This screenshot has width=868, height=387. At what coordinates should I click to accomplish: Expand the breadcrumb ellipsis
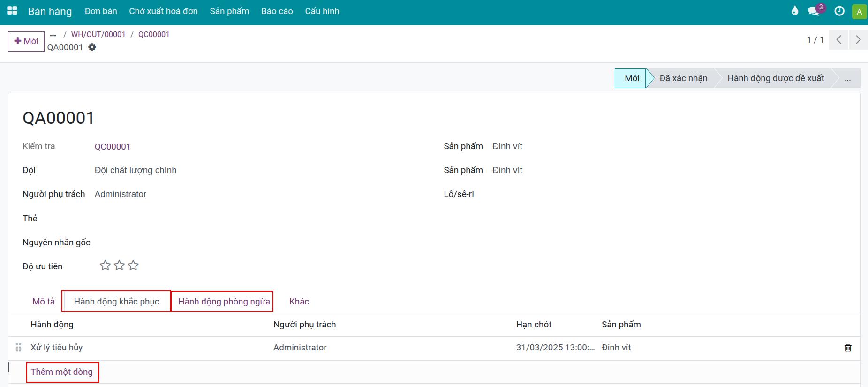[x=53, y=35]
